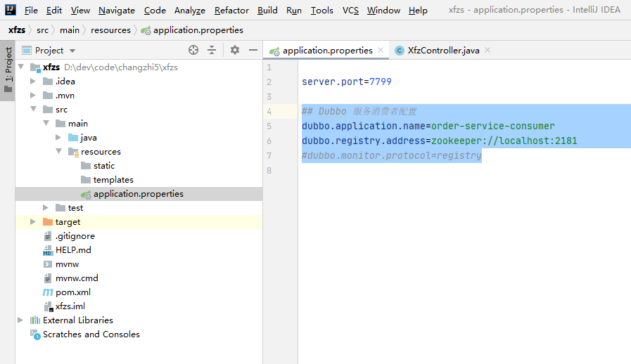
Task: Open the File menu
Action: coord(31,11)
